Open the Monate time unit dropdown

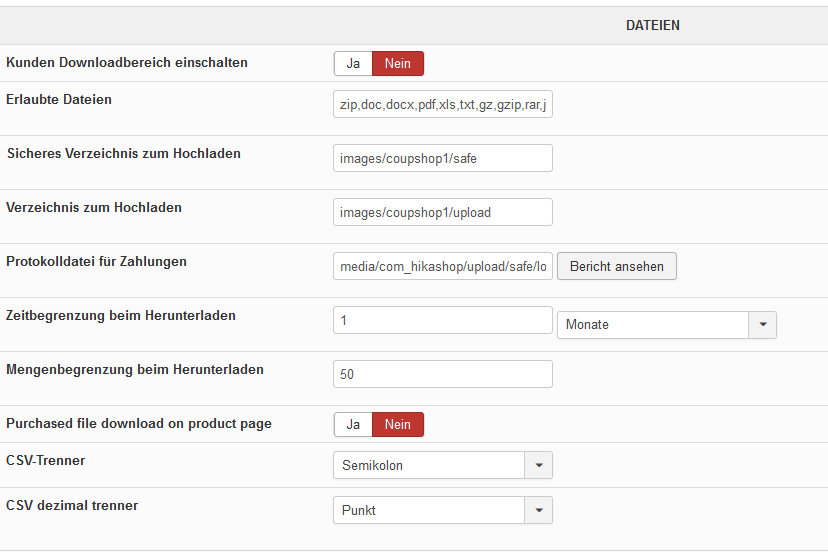coord(653,325)
